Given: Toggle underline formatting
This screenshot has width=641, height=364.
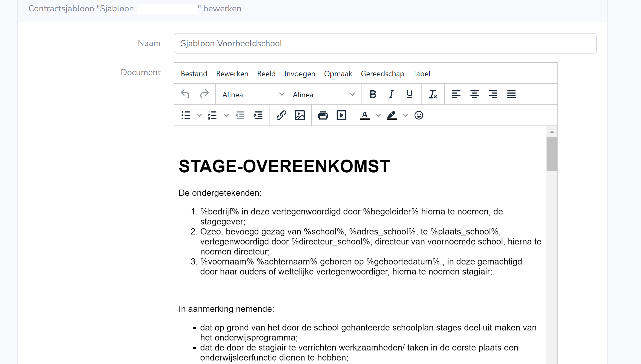Looking at the screenshot, I should [x=409, y=94].
